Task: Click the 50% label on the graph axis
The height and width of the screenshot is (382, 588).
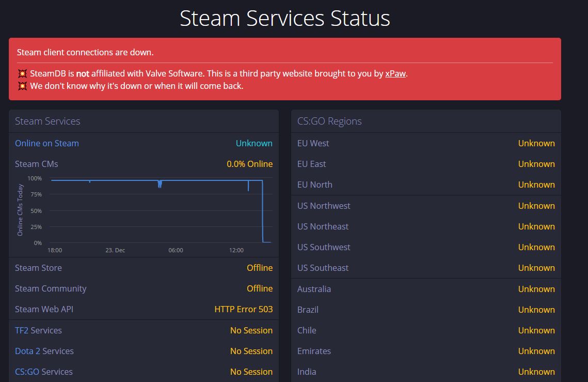Action: 36,211
